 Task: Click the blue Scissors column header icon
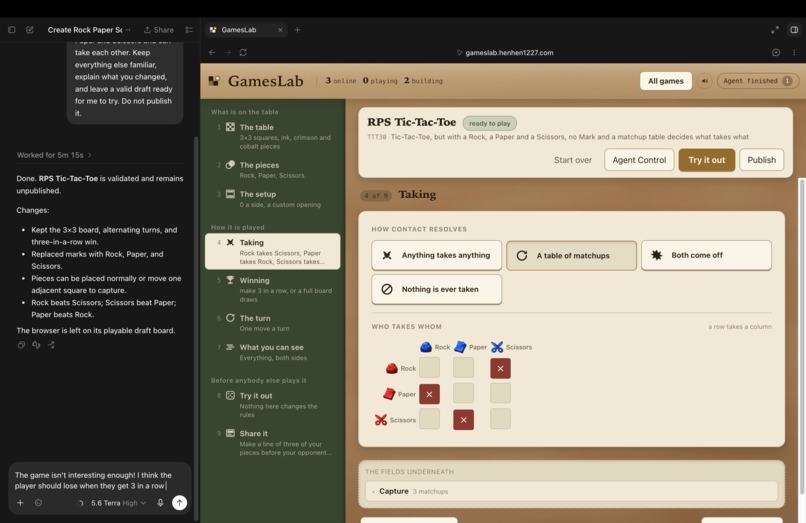[x=497, y=347]
